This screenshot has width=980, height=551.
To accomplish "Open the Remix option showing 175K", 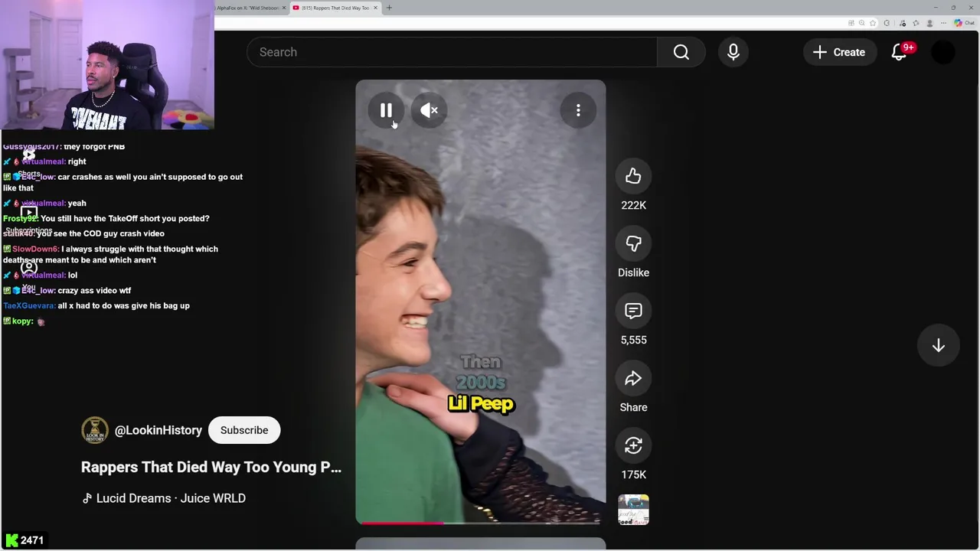I will (633, 445).
